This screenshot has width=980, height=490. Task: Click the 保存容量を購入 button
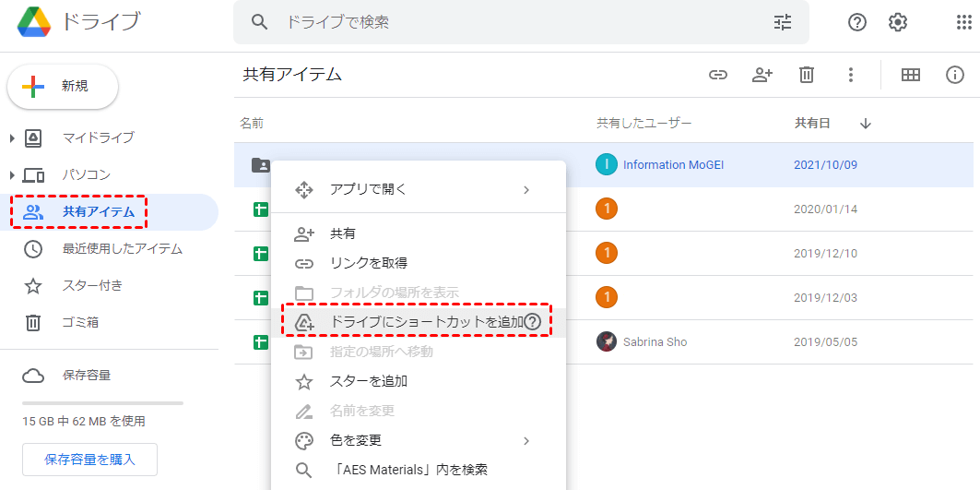point(89,460)
